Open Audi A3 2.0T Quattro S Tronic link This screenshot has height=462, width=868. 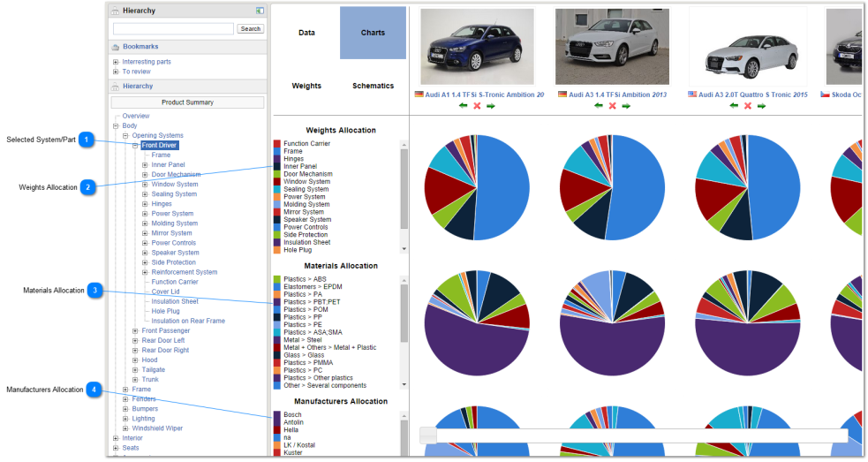tap(753, 95)
